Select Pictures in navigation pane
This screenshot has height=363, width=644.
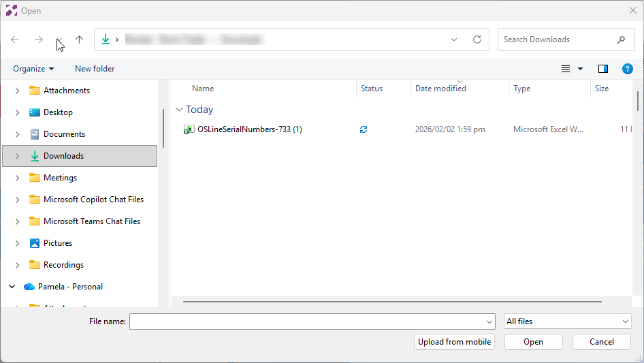pos(58,243)
